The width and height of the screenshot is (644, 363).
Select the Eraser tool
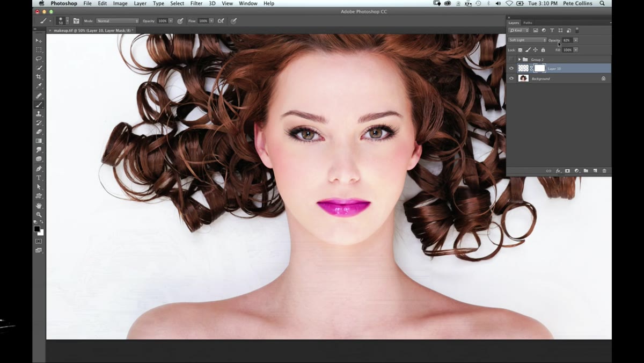(x=39, y=132)
